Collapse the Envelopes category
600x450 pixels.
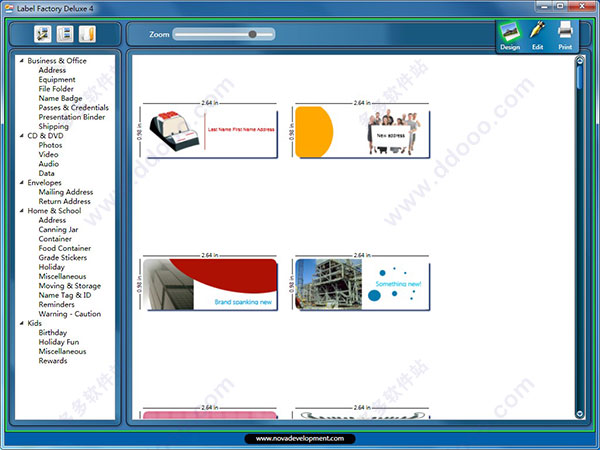22,183
